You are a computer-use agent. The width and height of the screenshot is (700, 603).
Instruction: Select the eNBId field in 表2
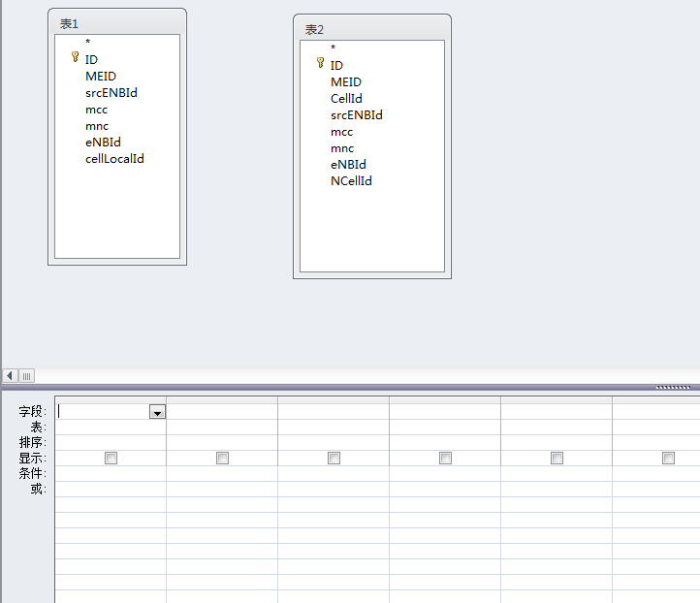click(348, 165)
